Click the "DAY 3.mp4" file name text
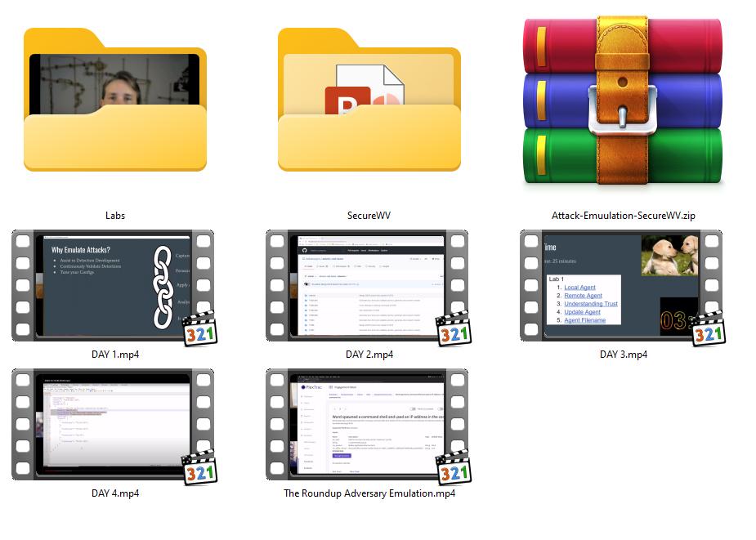The image size is (756, 540). pyautogui.click(x=624, y=355)
